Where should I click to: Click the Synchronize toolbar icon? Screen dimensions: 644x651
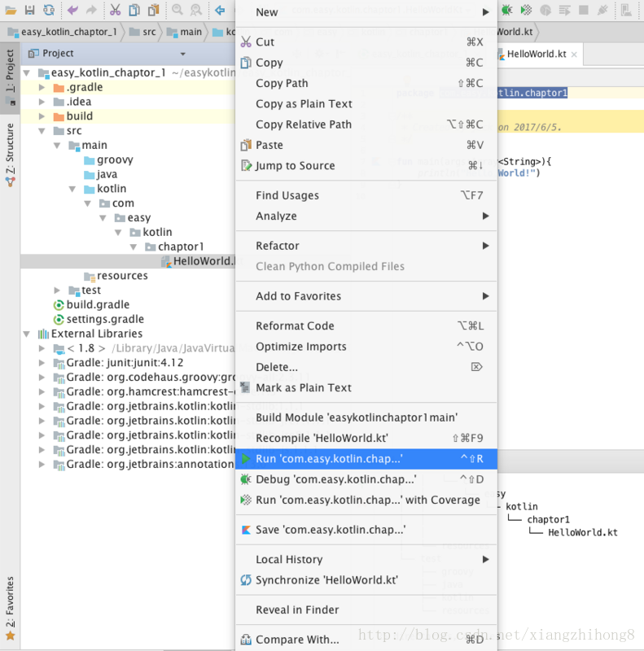click(x=49, y=9)
